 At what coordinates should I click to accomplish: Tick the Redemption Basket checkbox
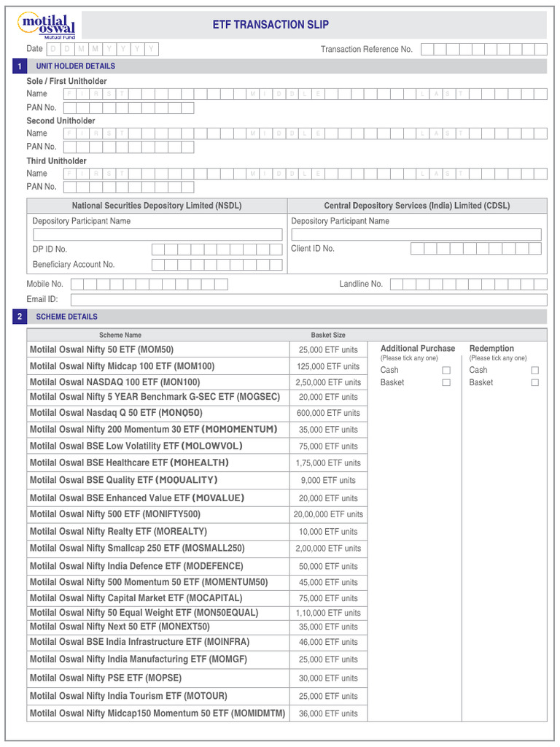534,382
